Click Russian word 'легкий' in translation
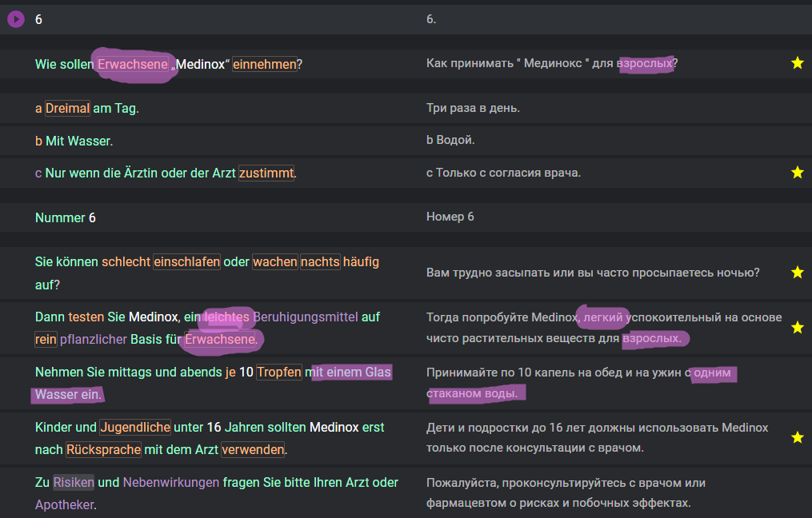 602,317
